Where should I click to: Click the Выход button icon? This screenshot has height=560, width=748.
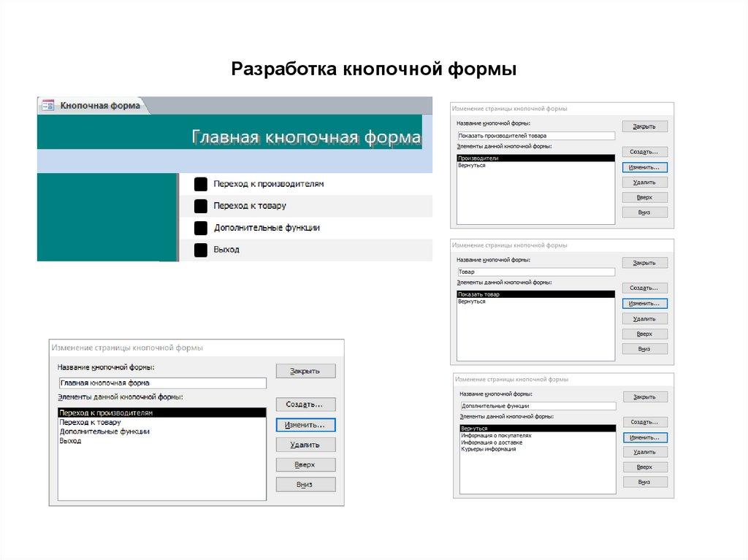tap(200, 249)
